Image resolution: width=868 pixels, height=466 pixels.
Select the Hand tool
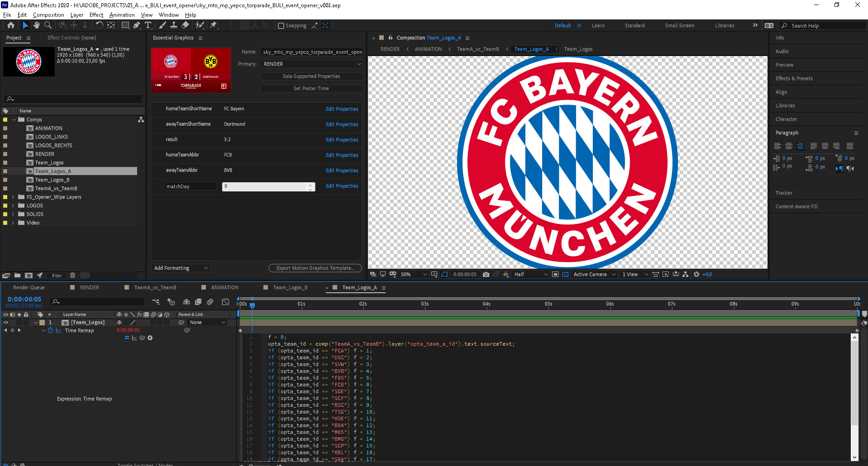[37, 25]
